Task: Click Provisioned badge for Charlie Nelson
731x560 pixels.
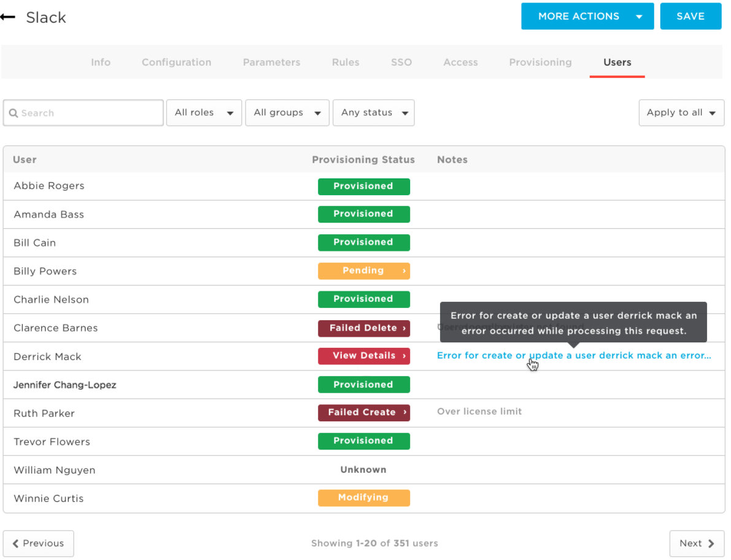Action: click(363, 299)
